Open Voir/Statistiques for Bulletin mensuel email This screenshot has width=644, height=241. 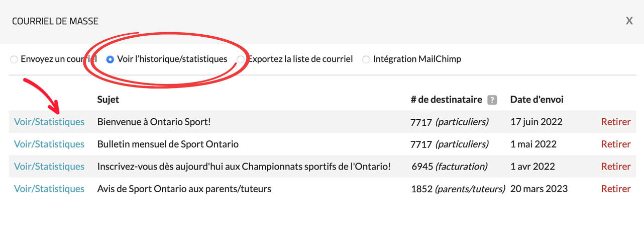[49, 144]
